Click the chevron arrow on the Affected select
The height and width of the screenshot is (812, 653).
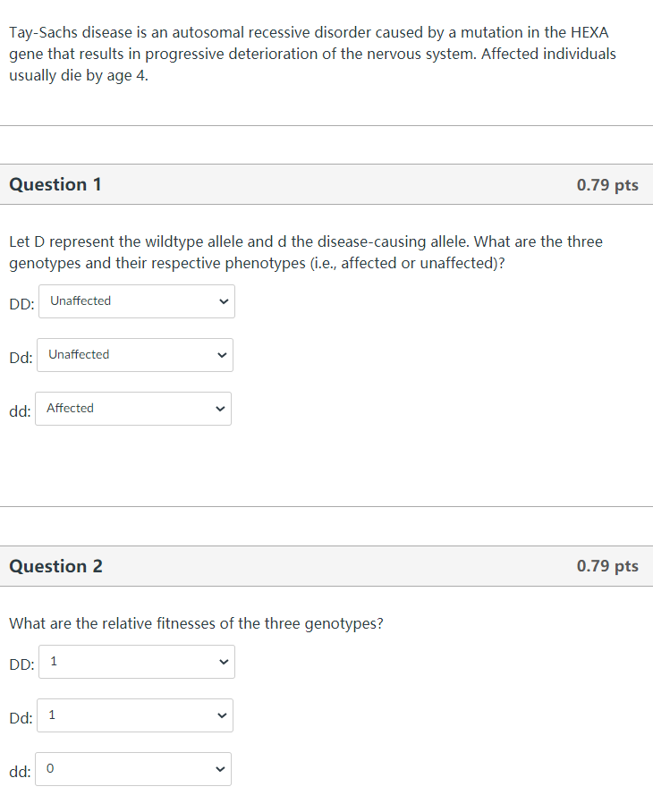221,409
